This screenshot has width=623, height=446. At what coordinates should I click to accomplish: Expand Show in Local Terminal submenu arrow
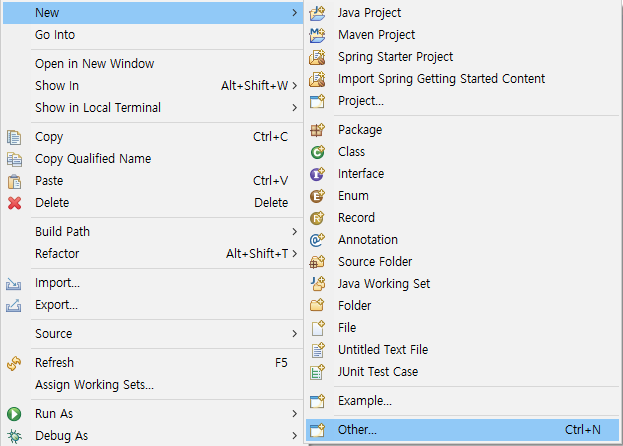[x=294, y=108]
